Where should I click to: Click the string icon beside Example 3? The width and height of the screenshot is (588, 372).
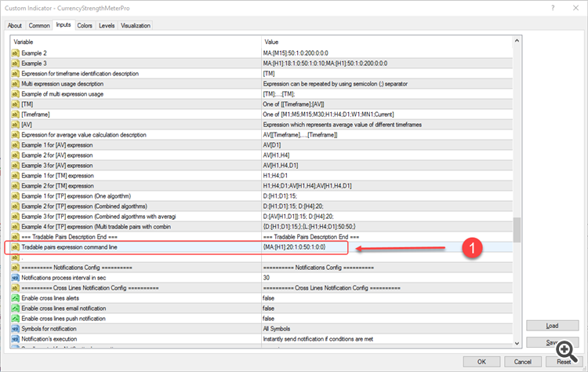(15, 63)
